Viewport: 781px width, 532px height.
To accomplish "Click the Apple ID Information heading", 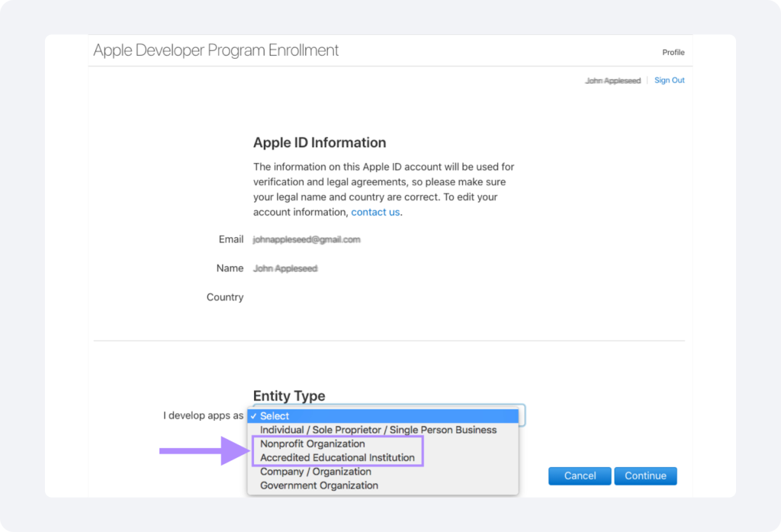I will 320,143.
